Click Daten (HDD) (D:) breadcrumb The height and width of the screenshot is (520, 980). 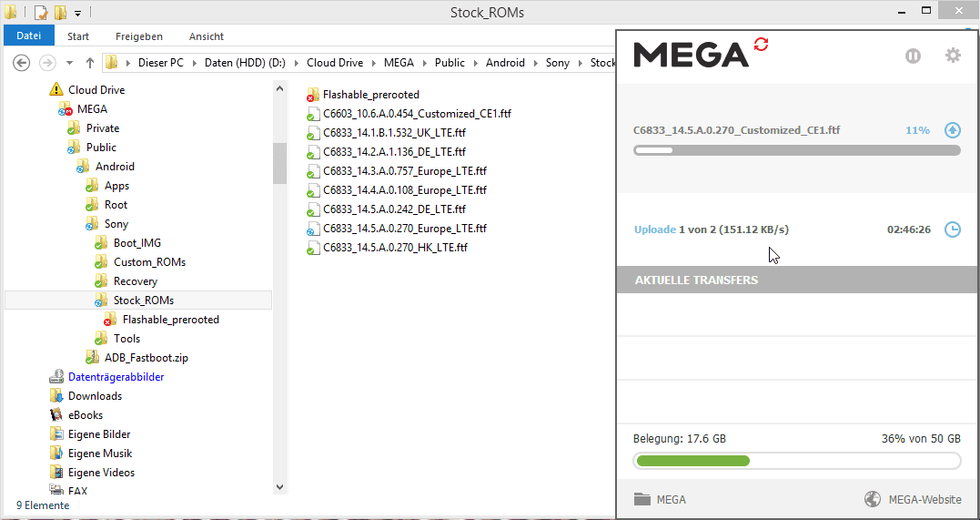click(x=245, y=63)
